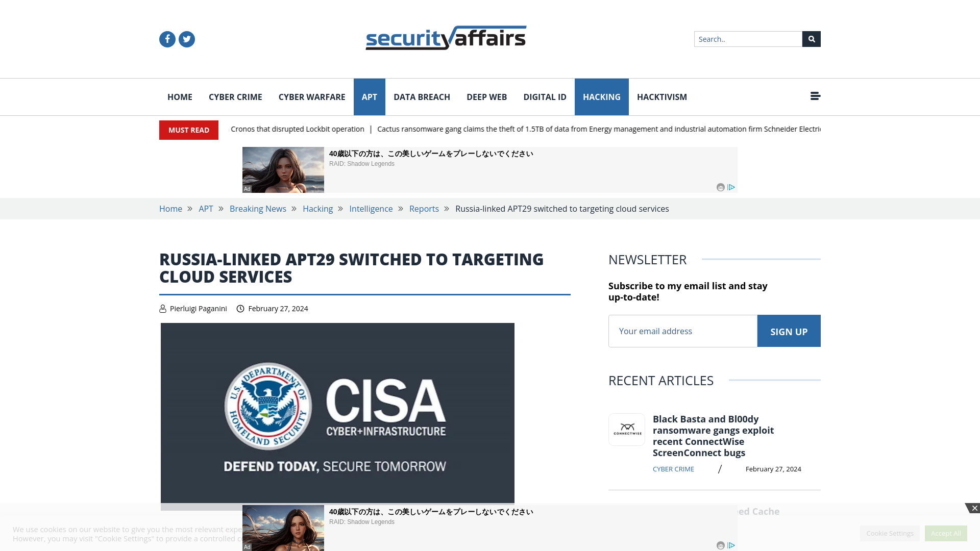Select the APT navigation tab

click(369, 96)
